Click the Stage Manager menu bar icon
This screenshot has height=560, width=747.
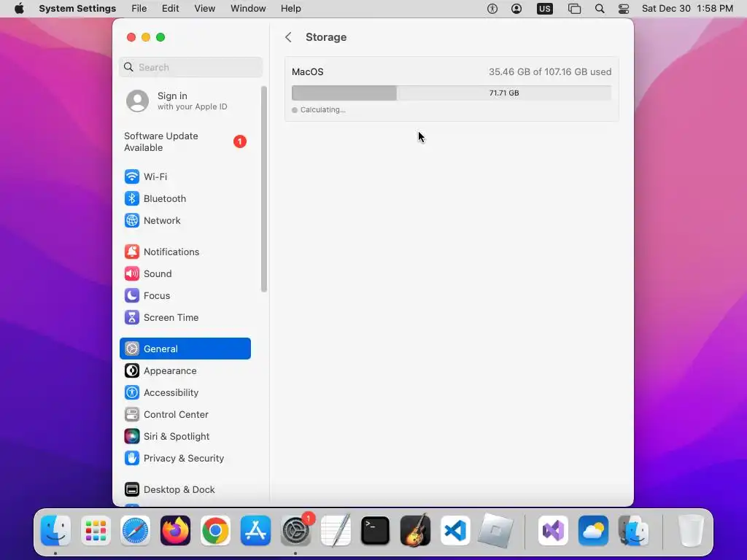point(575,9)
